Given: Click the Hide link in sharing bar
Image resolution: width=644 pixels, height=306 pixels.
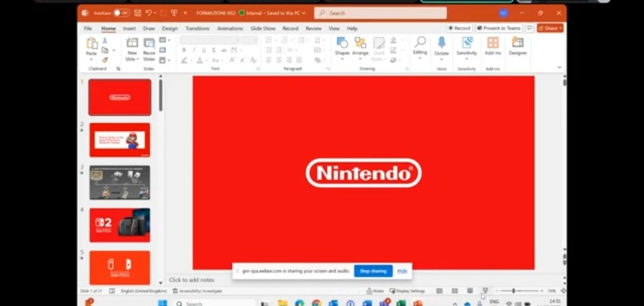Looking at the screenshot, I should 402,271.
